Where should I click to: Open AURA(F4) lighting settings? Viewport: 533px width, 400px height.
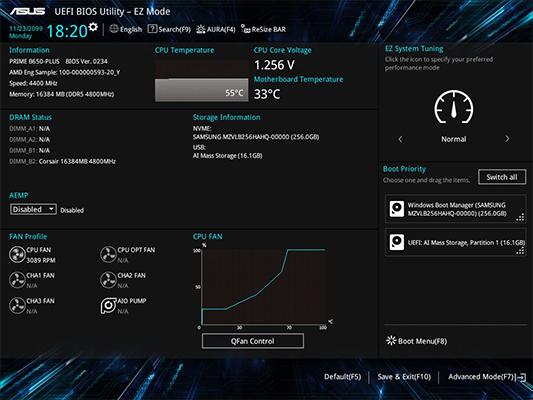pos(216,29)
